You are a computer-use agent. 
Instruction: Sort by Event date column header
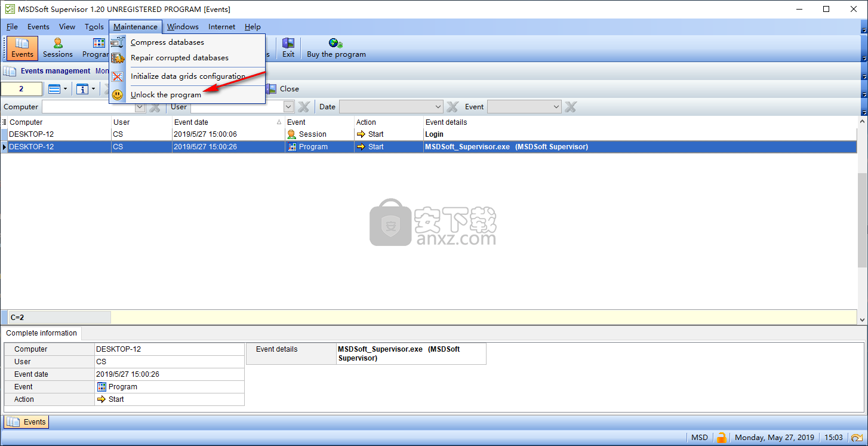coord(229,122)
